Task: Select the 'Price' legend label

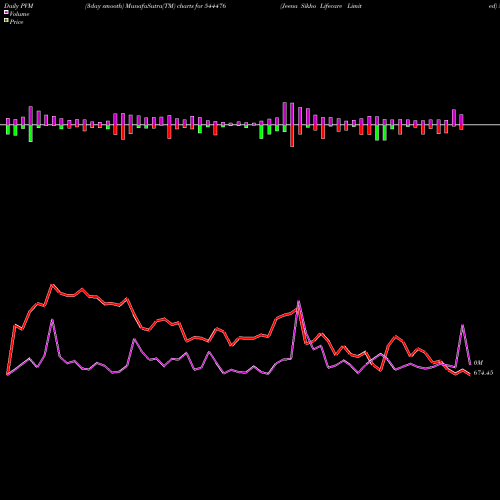Action: click(16, 22)
